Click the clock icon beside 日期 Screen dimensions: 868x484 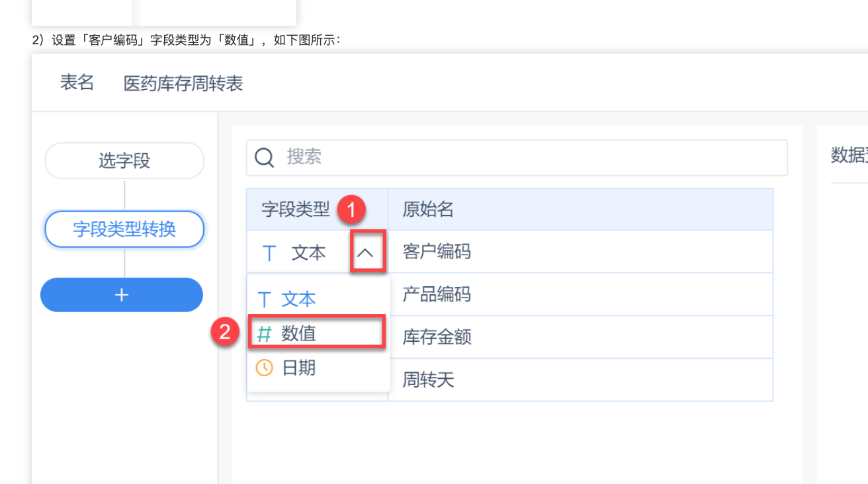click(x=264, y=368)
